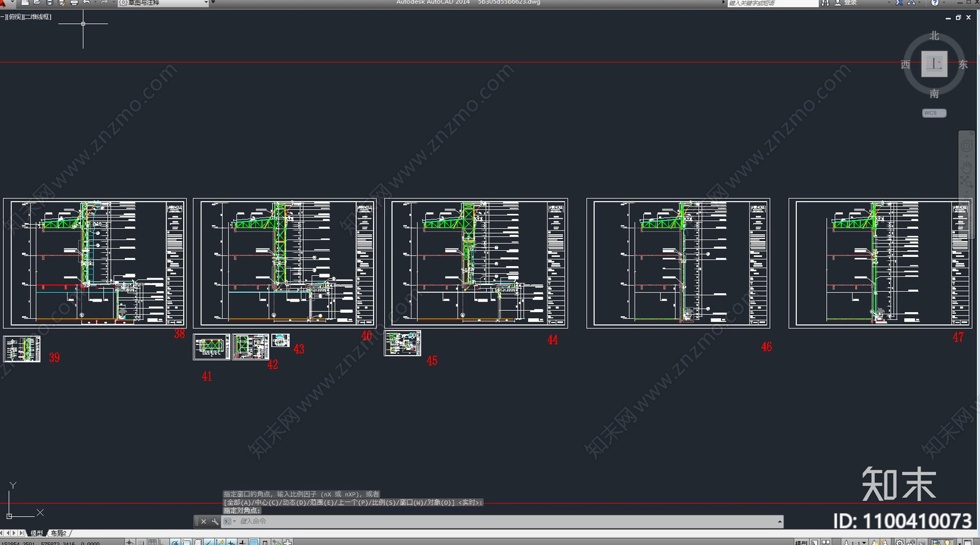Click the 登录 sign-in button
The image size is (980, 545).
[x=846, y=2]
